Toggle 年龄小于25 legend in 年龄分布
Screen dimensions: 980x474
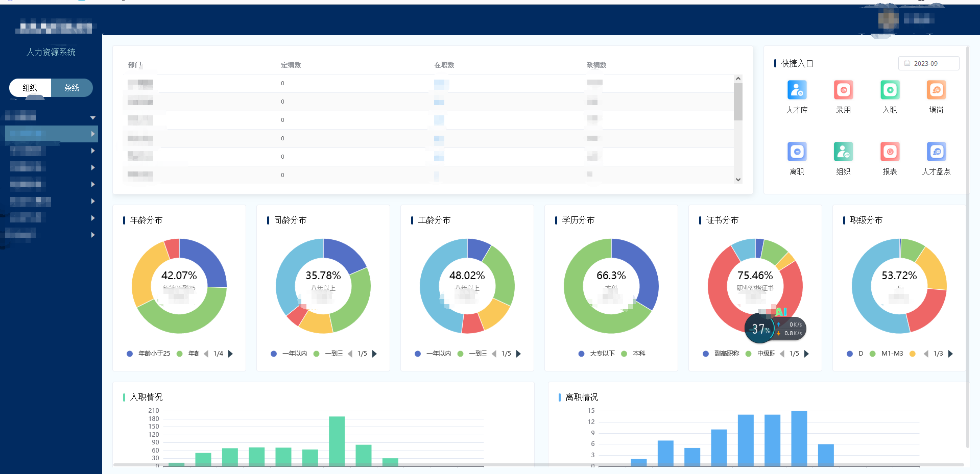point(149,354)
